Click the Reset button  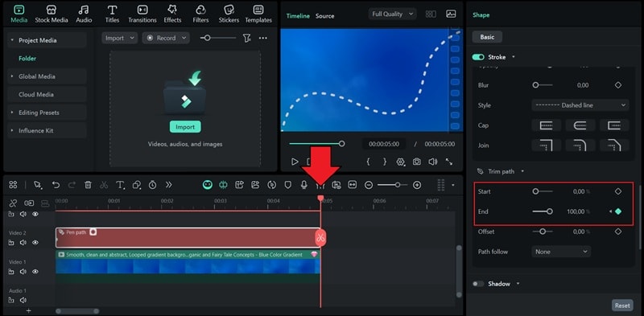click(622, 306)
